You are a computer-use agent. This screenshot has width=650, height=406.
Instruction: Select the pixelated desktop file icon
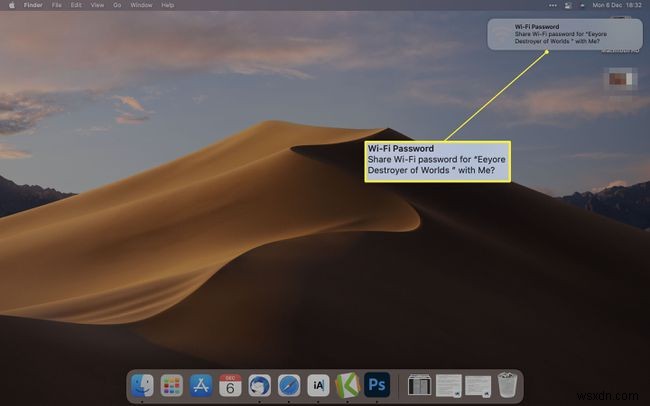620,79
